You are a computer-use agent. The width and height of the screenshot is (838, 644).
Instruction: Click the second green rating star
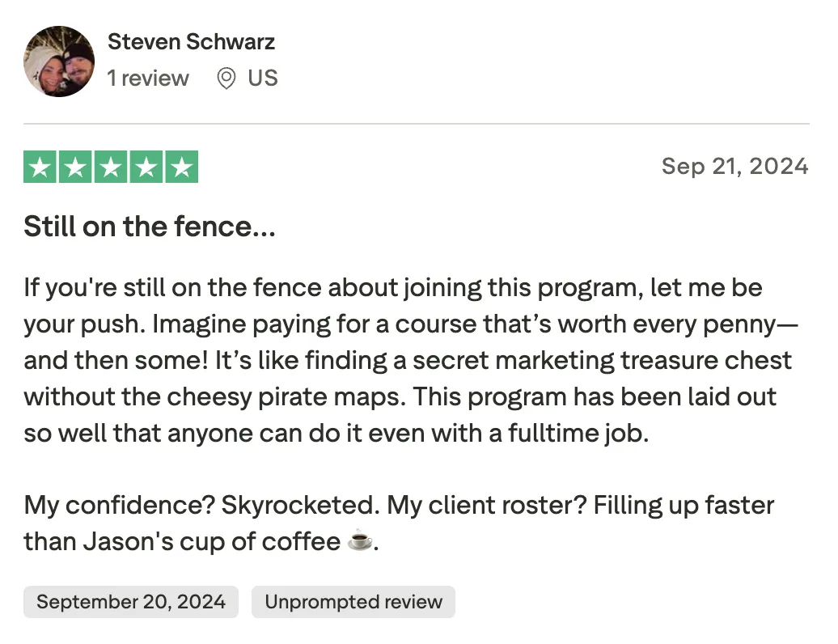coord(75,167)
